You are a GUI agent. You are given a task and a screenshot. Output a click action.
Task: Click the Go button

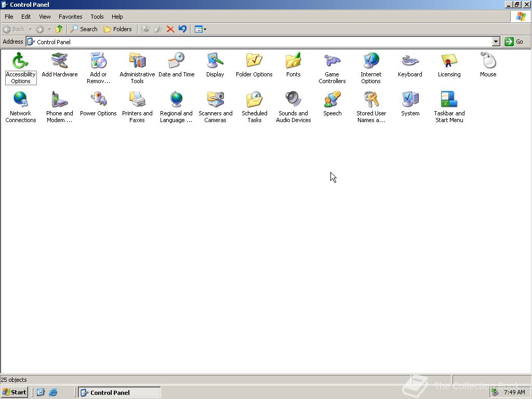tap(514, 42)
